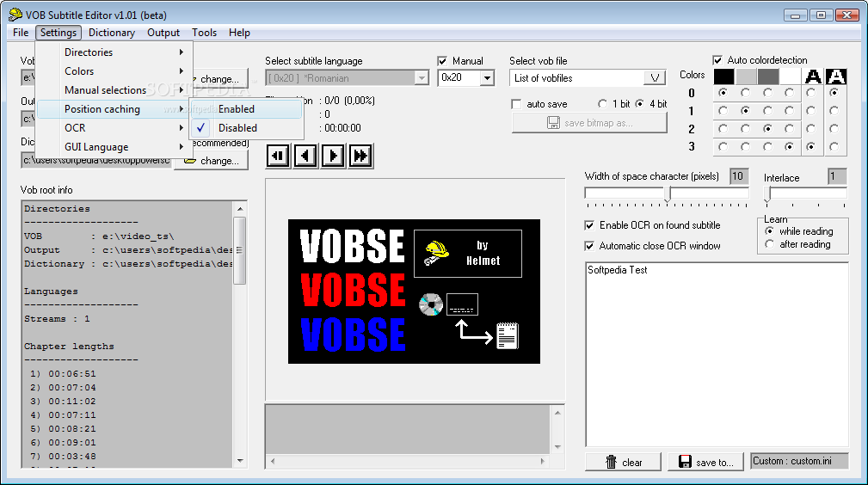Click the black color swatch
This screenshot has width=868, height=485.
[723, 77]
